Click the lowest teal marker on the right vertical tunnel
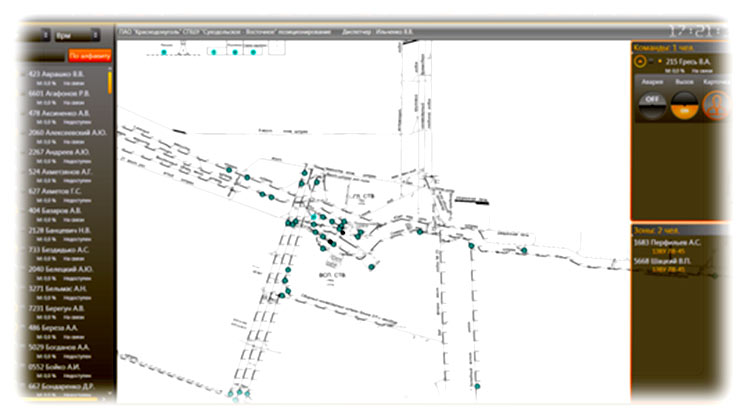747x419 pixels. click(477, 386)
